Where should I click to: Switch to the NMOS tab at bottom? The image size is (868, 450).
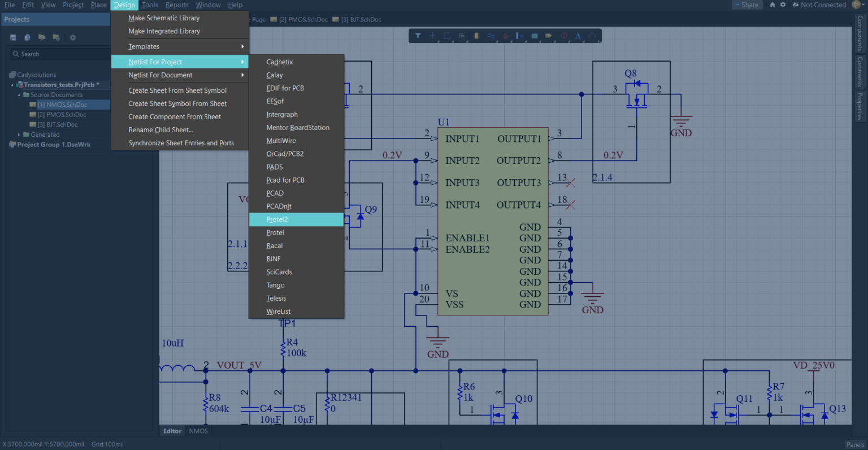tap(198, 431)
